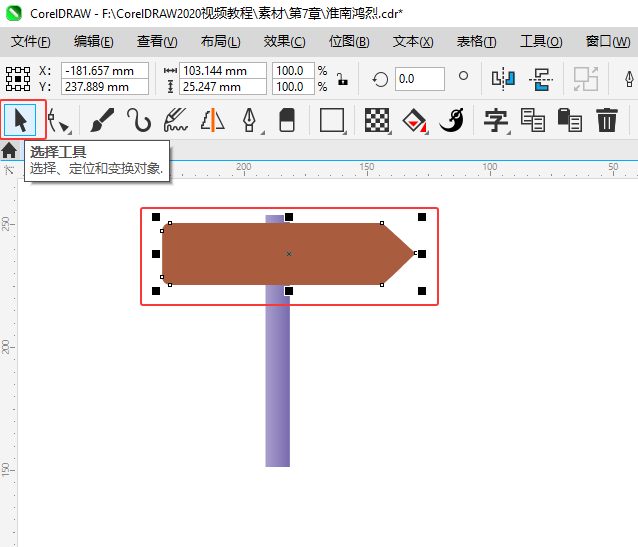Click the horizontal scale percent field

[x=293, y=71]
